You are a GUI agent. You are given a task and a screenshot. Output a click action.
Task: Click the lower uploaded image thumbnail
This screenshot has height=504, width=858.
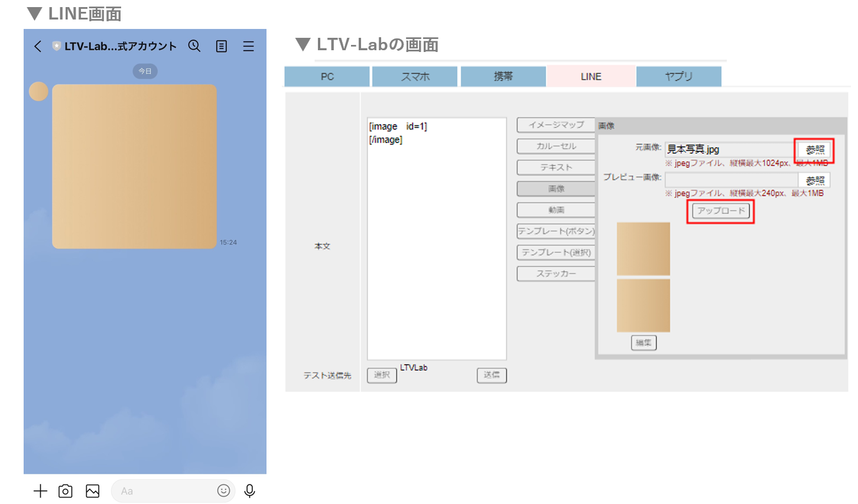643,305
